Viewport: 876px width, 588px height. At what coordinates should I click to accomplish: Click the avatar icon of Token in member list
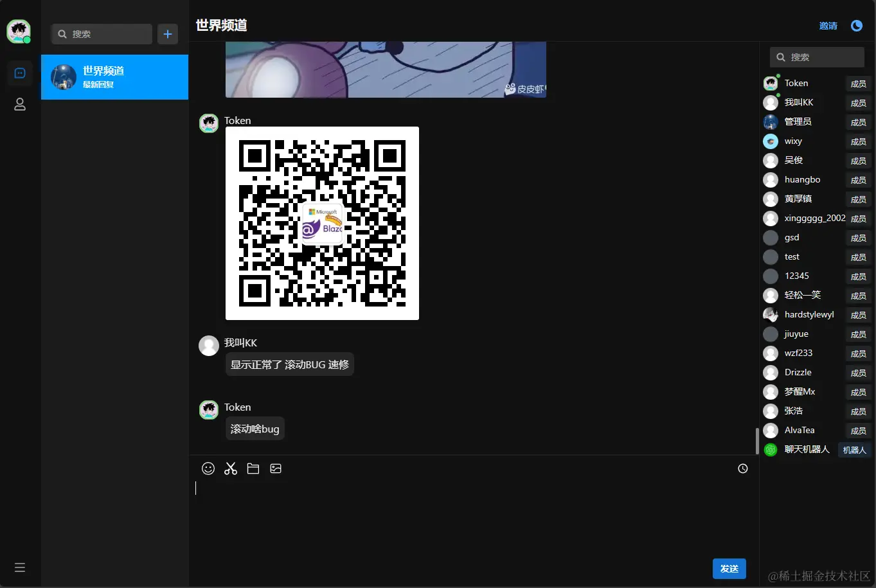pos(771,84)
